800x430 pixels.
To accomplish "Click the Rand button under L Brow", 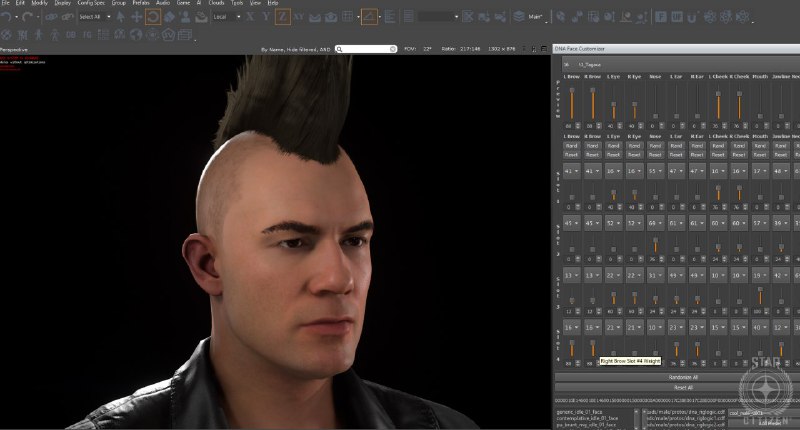I will click(x=571, y=146).
